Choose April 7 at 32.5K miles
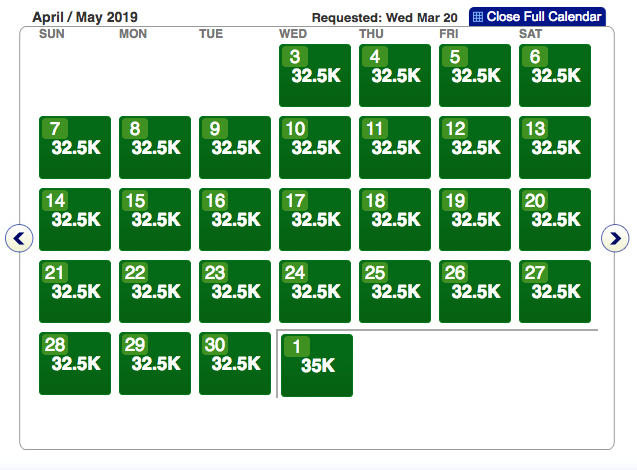The height and width of the screenshot is (470, 637). (x=75, y=147)
